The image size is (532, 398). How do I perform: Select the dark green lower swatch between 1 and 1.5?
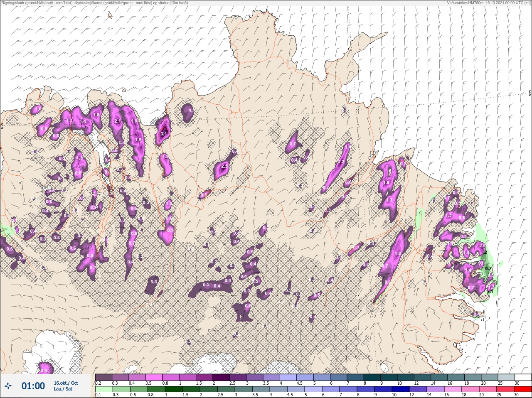point(173,389)
